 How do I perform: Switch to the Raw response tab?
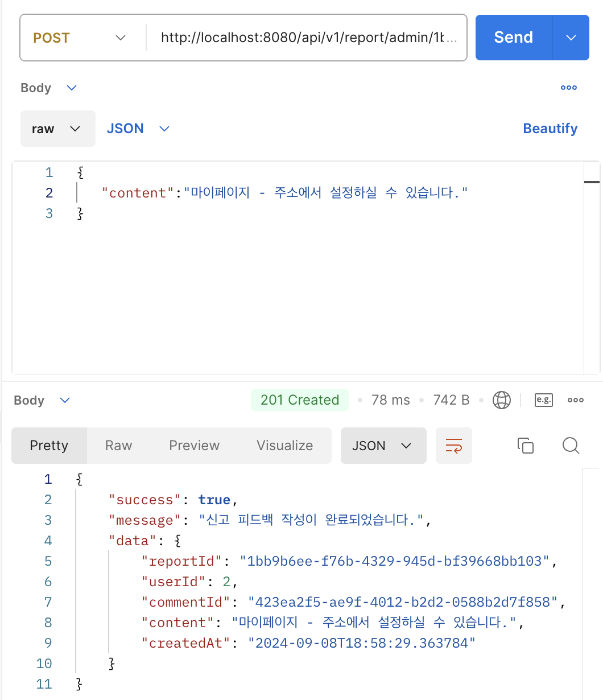point(118,446)
